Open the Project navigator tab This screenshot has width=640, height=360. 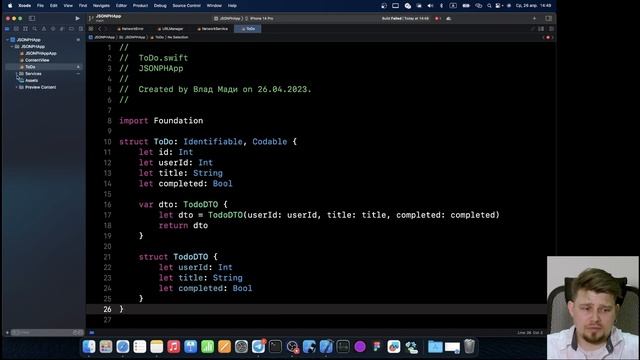tap(7, 29)
